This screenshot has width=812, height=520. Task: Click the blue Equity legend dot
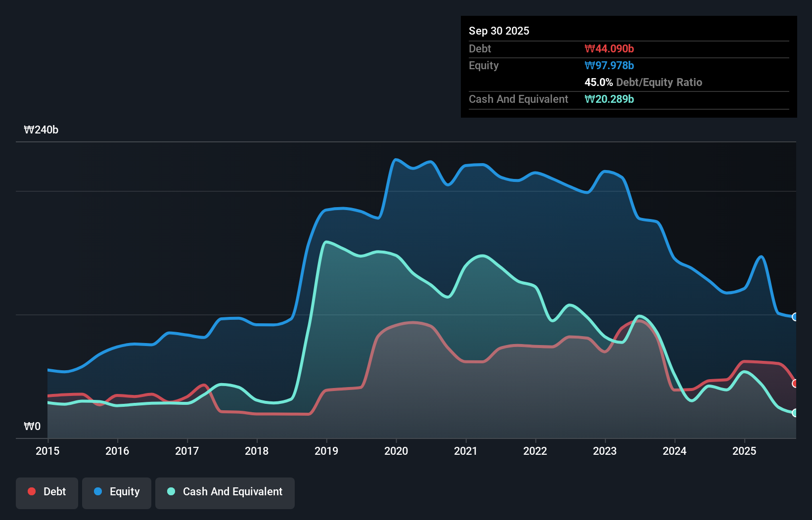[x=98, y=491]
